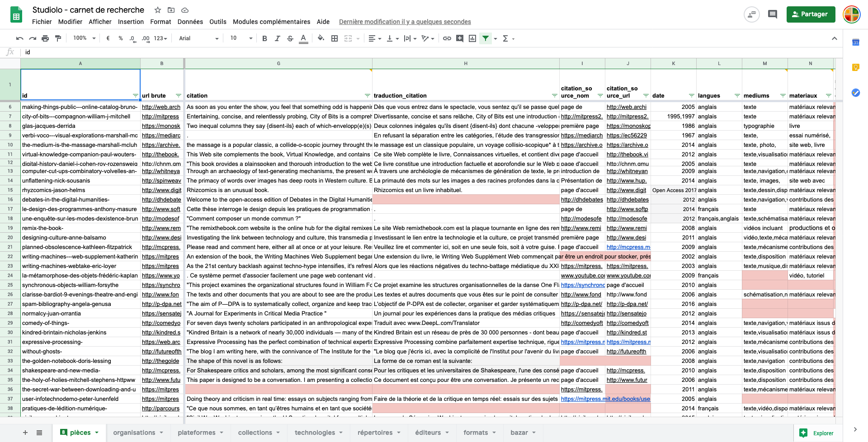Open the borders tool
The image size is (868, 442).
pyautogui.click(x=335, y=38)
